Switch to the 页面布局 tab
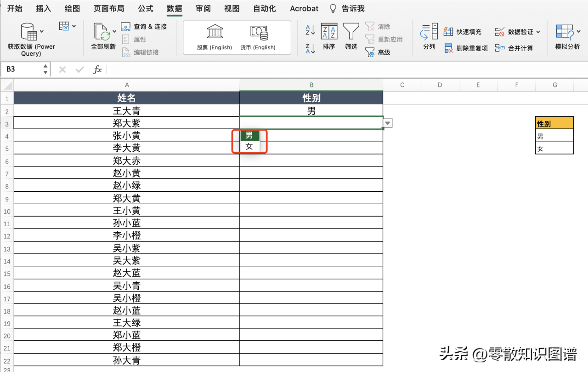This screenshot has height=372, width=588. (109, 9)
